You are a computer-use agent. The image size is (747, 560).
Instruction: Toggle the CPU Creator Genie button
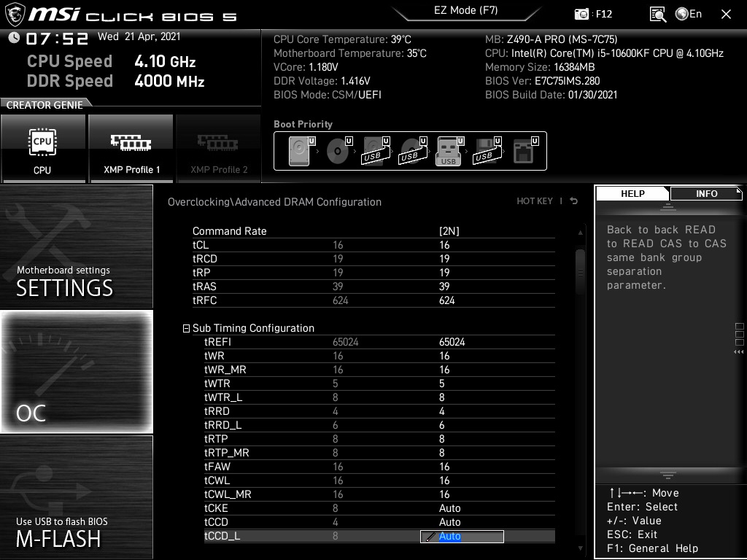pyautogui.click(x=43, y=148)
